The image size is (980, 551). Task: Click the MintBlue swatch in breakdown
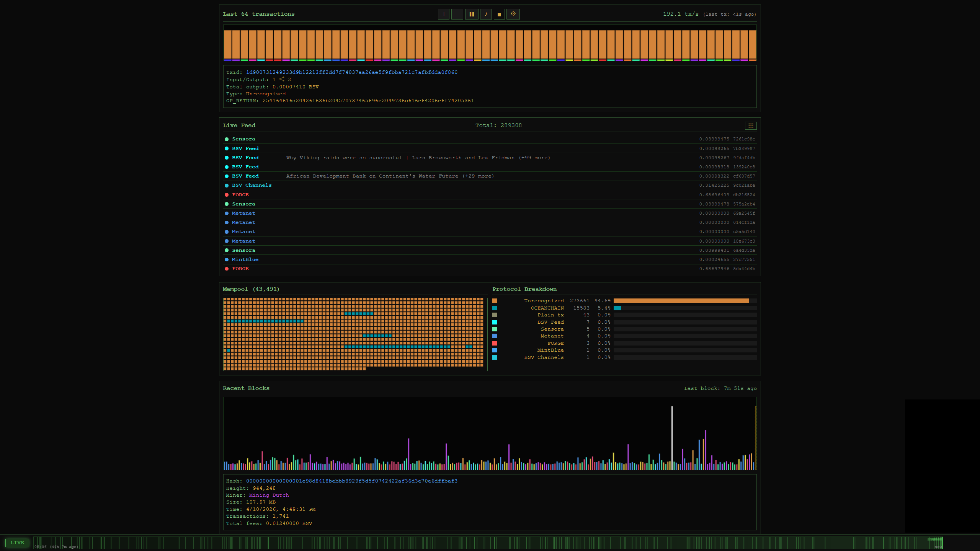(x=495, y=350)
